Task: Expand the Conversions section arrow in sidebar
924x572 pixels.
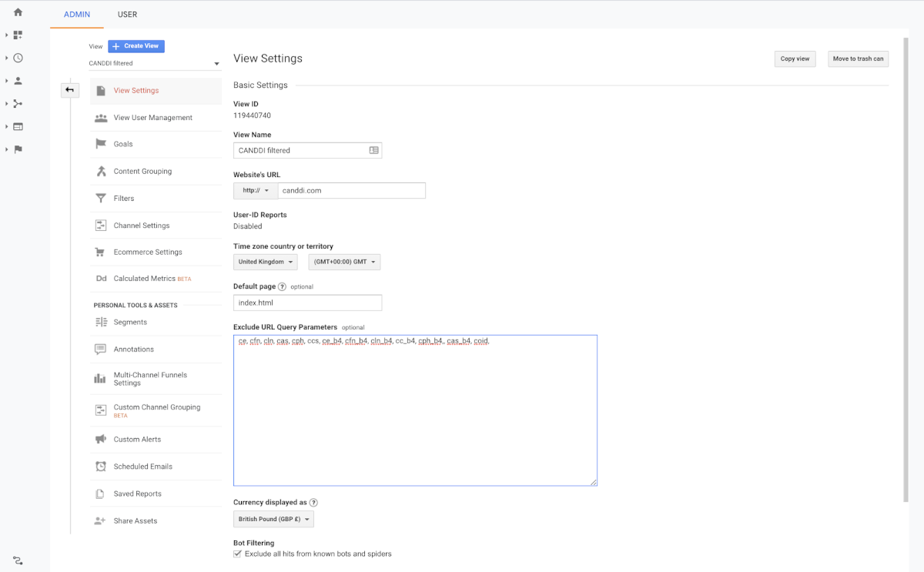Action: point(6,149)
